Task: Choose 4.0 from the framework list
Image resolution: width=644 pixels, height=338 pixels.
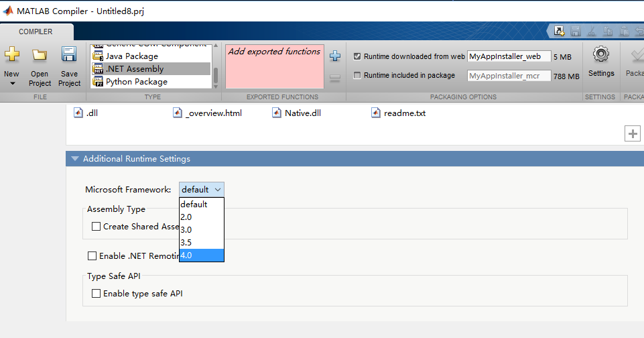Action: coord(201,255)
